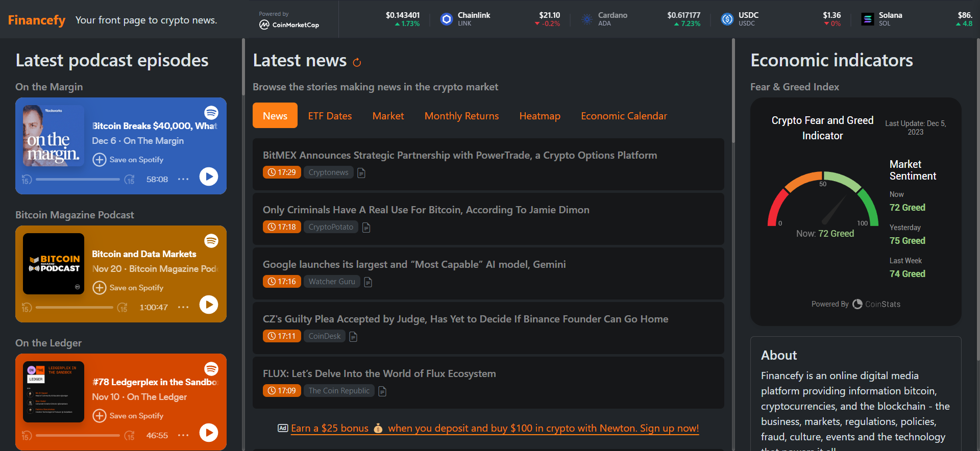Viewport: 980px width, 451px height.
Task: Click the Cryptonews source tag
Action: [328, 172]
